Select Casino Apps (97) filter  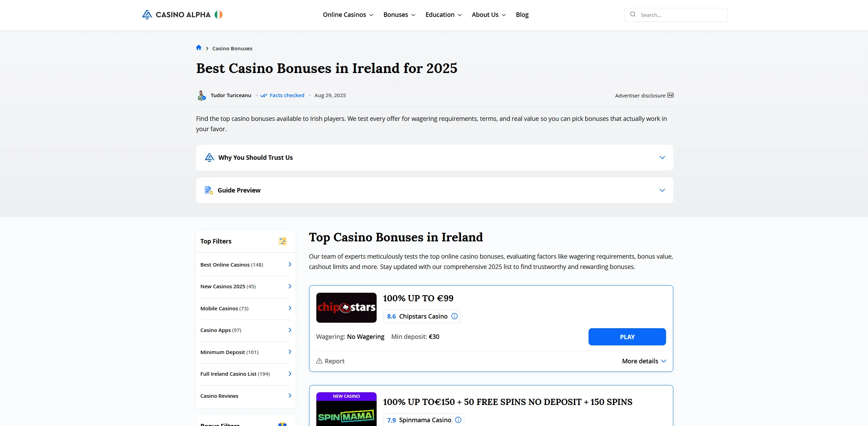click(246, 330)
